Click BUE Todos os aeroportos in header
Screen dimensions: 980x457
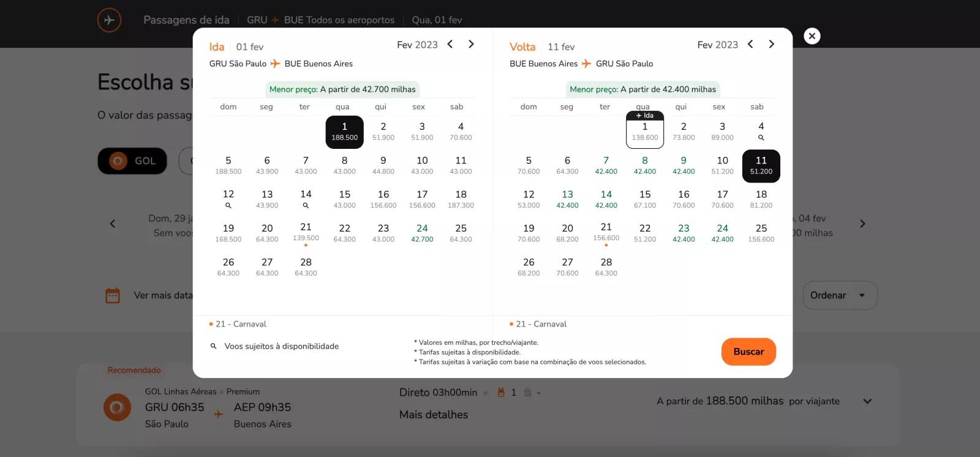point(339,20)
